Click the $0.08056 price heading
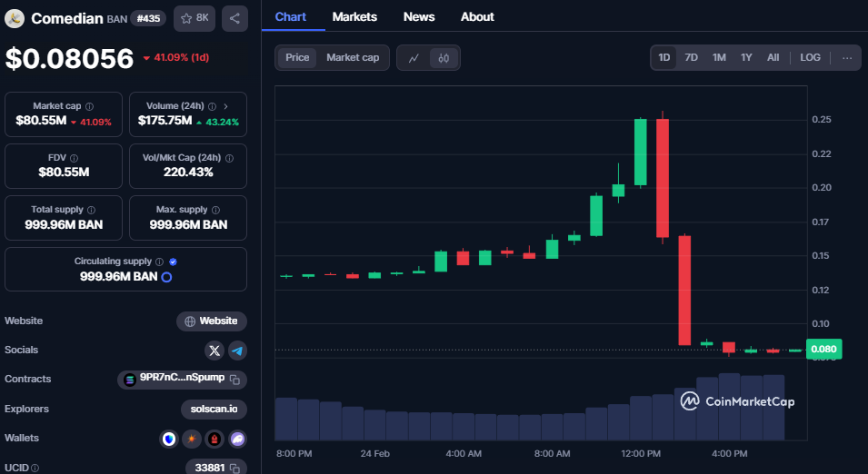Image resolution: width=868 pixels, height=474 pixels. [69, 59]
